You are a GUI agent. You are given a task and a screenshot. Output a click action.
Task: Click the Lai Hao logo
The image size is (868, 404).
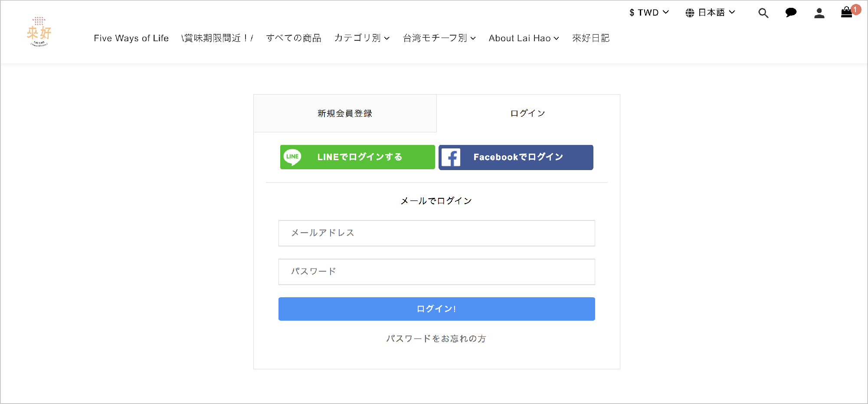39,32
